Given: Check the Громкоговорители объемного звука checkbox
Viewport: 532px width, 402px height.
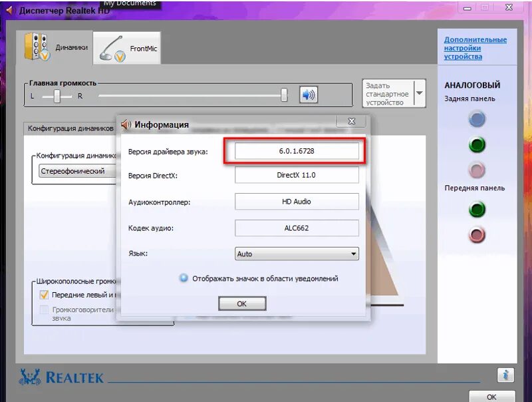Looking at the screenshot, I should click(x=44, y=309).
